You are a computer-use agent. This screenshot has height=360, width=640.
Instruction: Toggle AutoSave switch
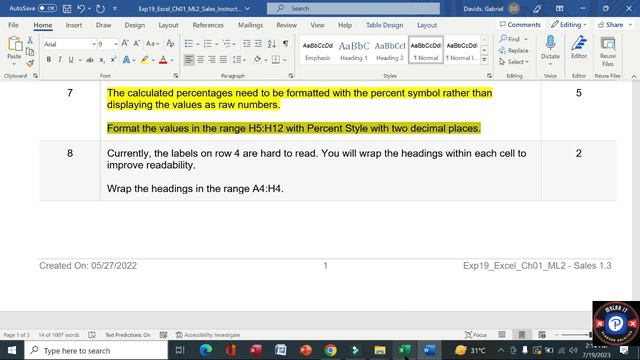47,8
